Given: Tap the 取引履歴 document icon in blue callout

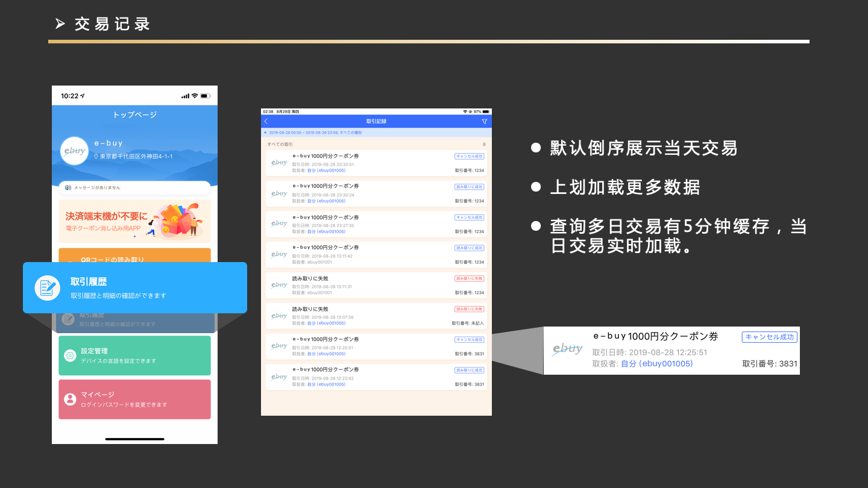Looking at the screenshot, I should point(47,287).
